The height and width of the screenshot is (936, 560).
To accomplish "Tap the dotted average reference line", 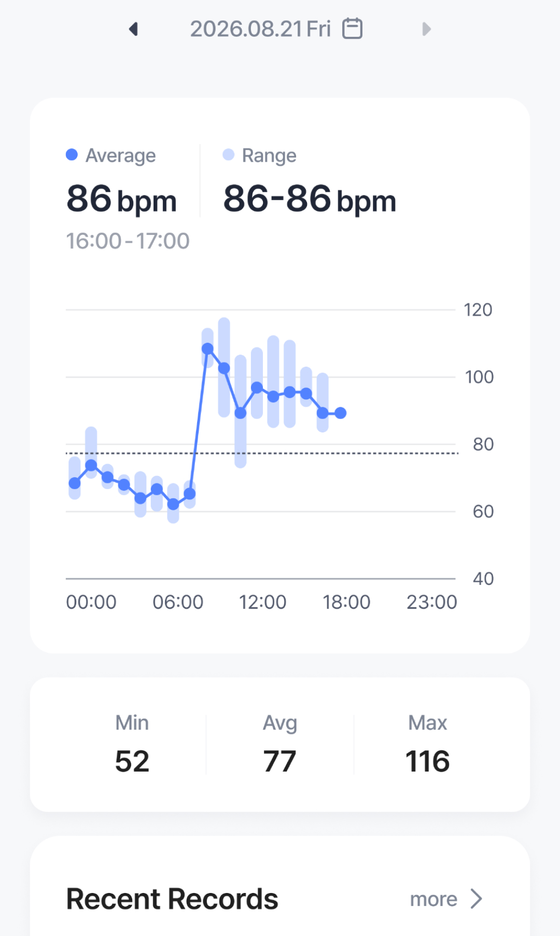I will point(262,453).
